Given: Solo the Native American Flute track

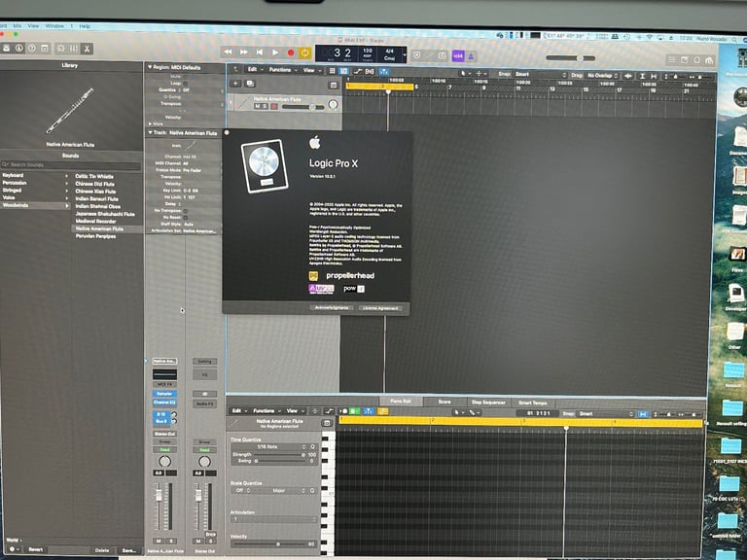Looking at the screenshot, I should (265, 106).
